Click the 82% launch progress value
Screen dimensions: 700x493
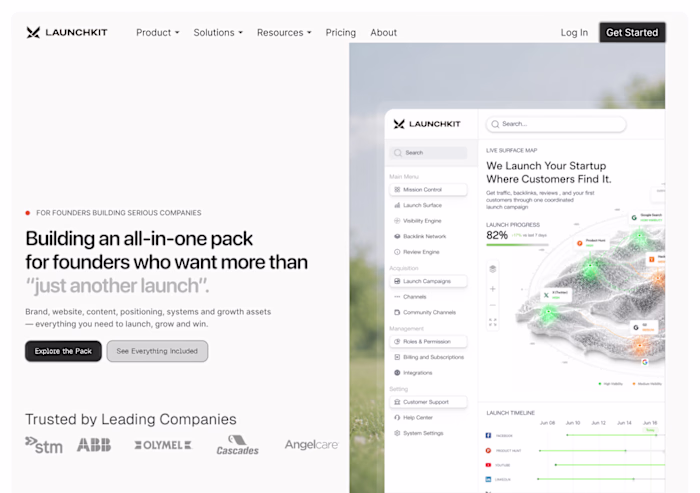tap(497, 235)
